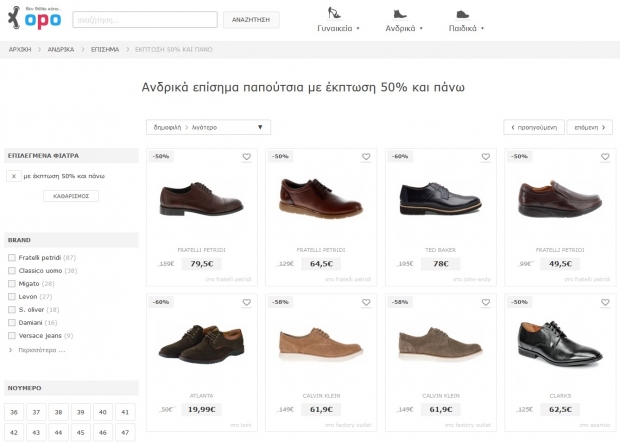Click the ΑΝΑΖΗΤΗΣΗ search button
Screen dimensions: 620x444
click(x=251, y=20)
